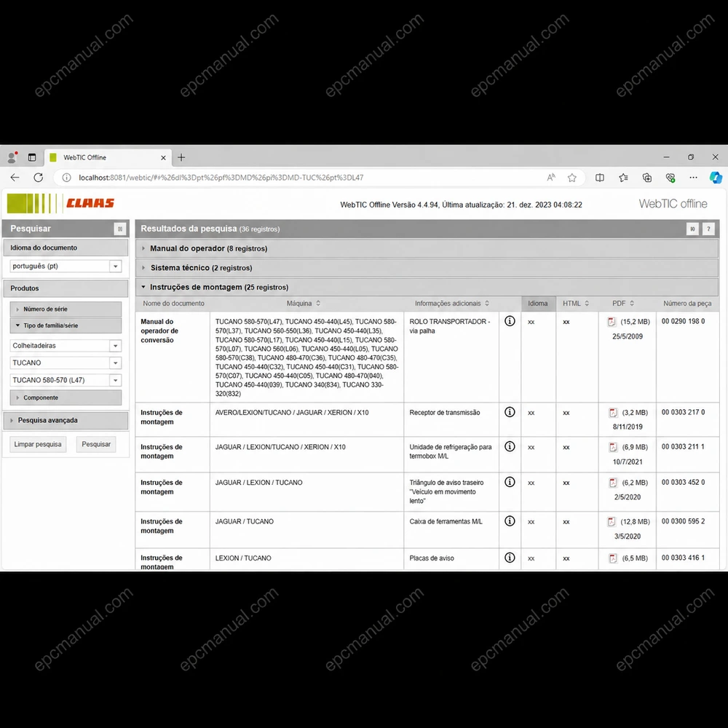Viewport: 728px width, 728px height.
Task: Open info icon for Caixa de ferramentas row
Action: pos(510,521)
